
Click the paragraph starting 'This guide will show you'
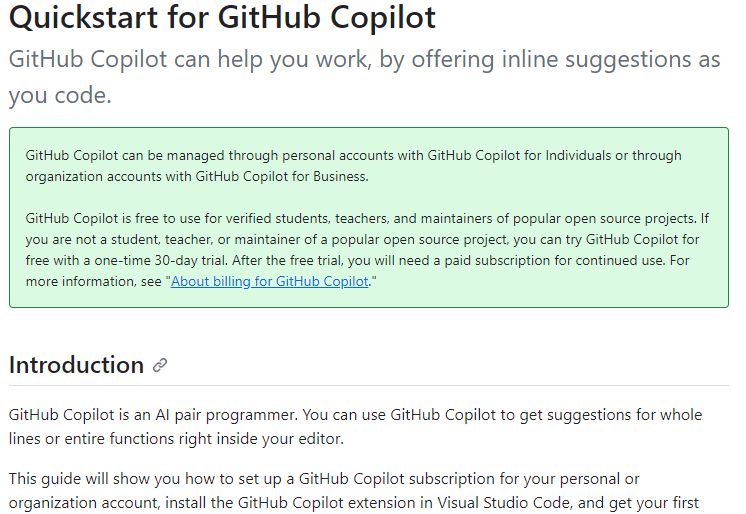click(x=353, y=491)
